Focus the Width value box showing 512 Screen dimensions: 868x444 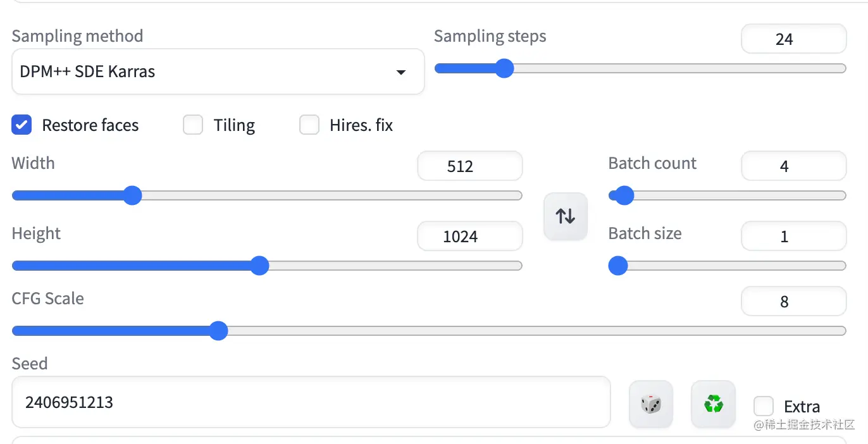(x=469, y=166)
